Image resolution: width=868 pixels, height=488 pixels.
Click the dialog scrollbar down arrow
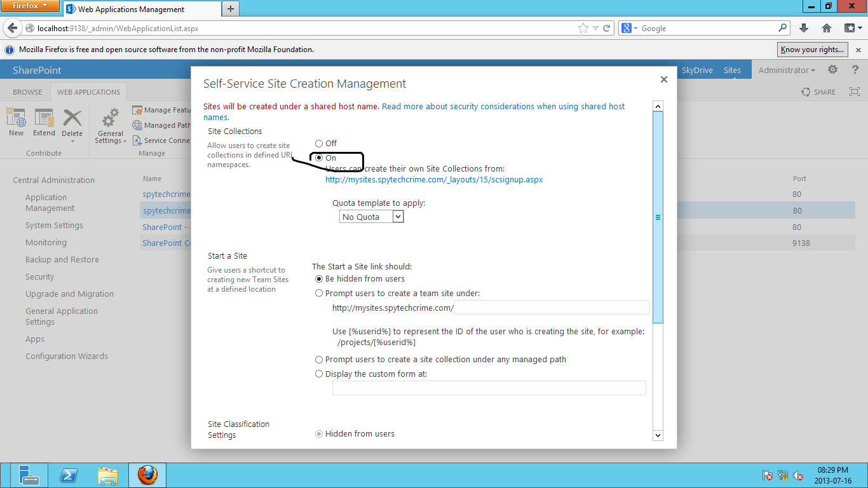[x=658, y=435]
